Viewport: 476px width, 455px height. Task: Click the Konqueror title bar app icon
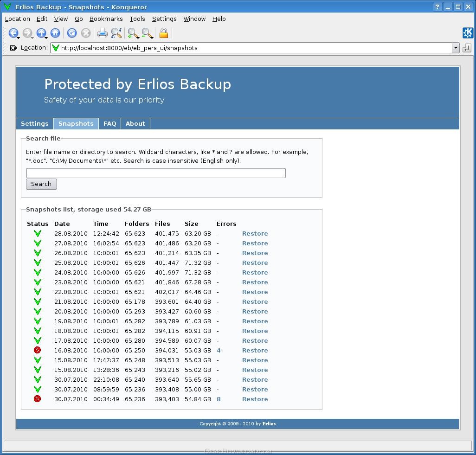click(7, 6)
